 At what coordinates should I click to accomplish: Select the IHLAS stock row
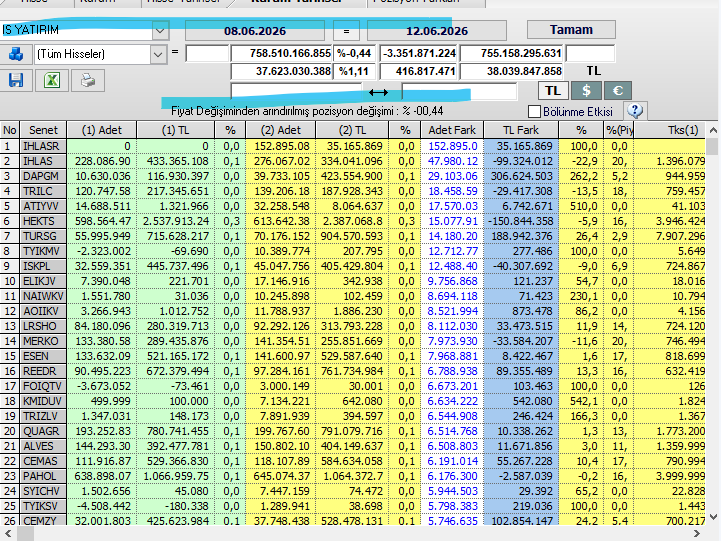pyautogui.click(x=353, y=161)
